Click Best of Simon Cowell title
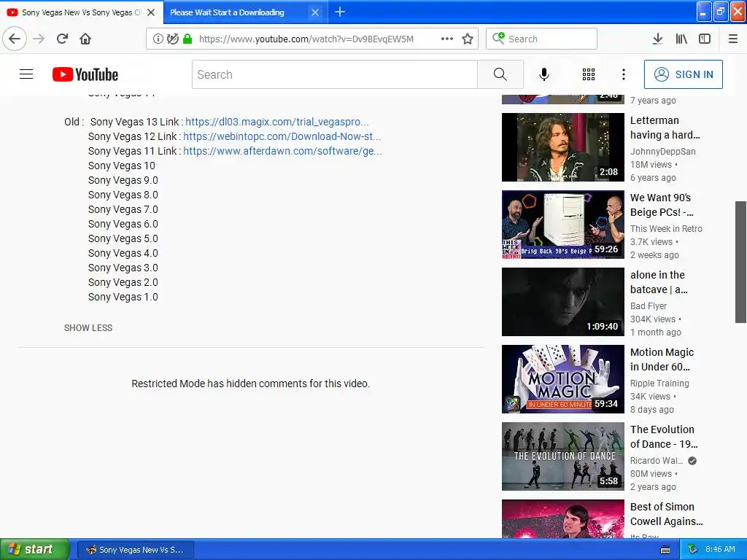 [x=667, y=514]
